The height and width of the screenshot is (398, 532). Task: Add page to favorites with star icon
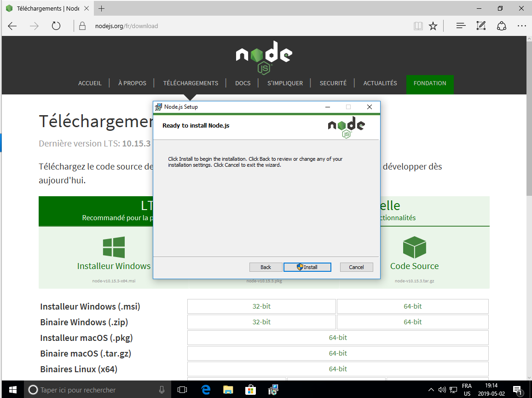point(433,26)
